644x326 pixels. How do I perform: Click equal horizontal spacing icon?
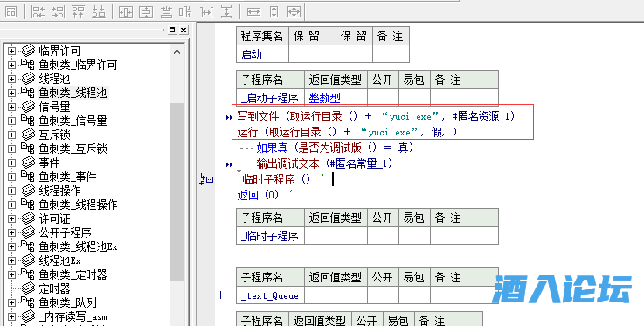click(206, 11)
